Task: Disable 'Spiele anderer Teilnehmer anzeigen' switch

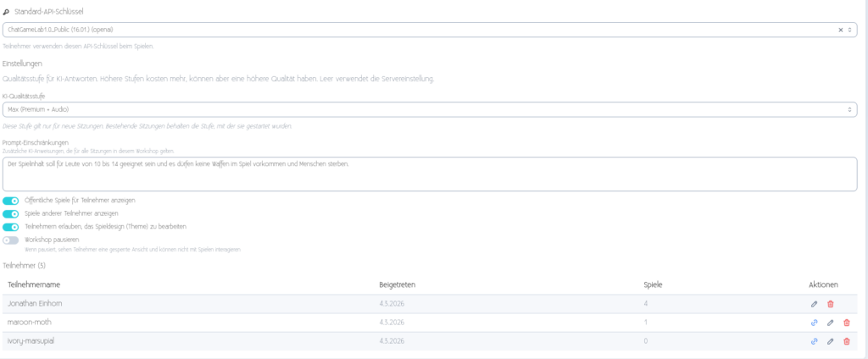Action: (11, 213)
